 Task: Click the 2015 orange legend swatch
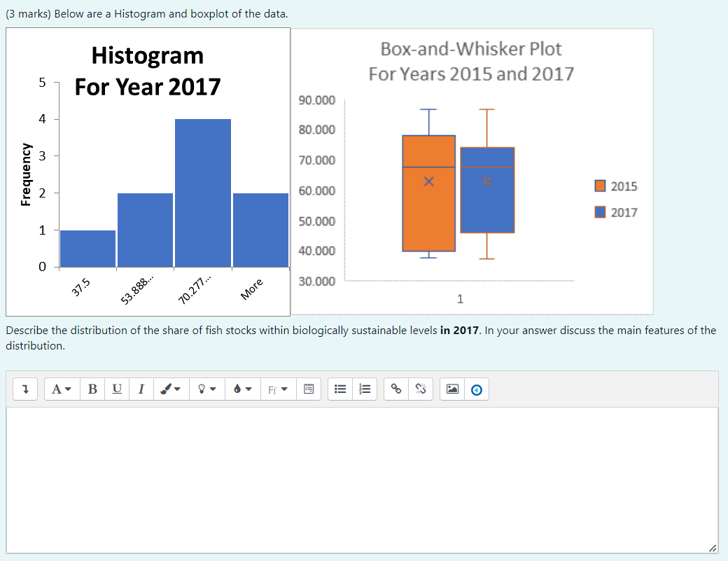pyautogui.click(x=600, y=186)
